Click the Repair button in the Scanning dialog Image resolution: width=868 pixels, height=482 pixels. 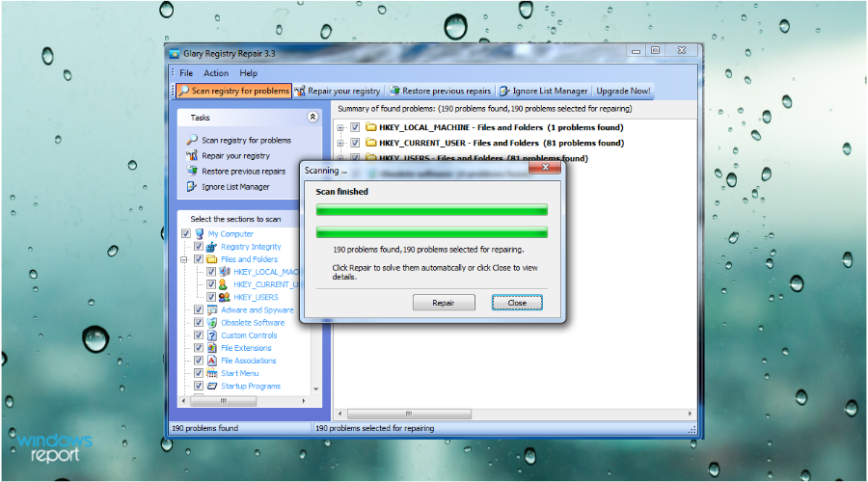(x=444, y=303)
